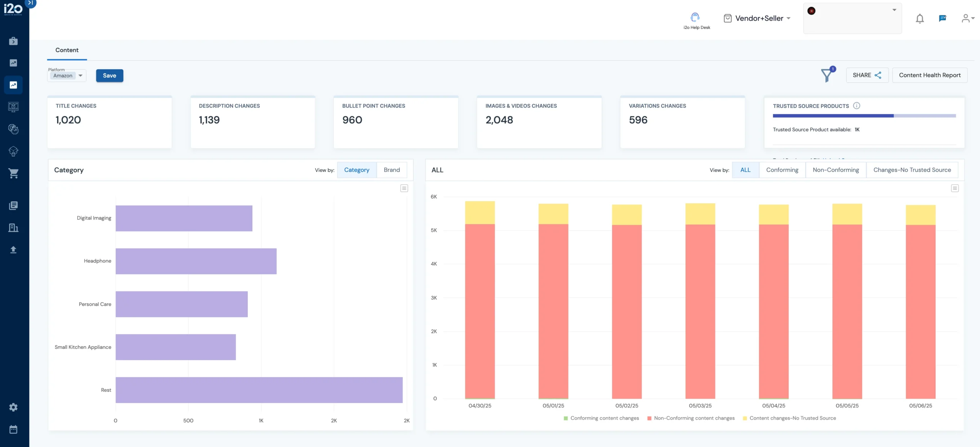Image resolution: width=980 pixels, height=447 pixels.
Task: Click the 05/03/25 stacked bar
Action: tap(700, 301)
